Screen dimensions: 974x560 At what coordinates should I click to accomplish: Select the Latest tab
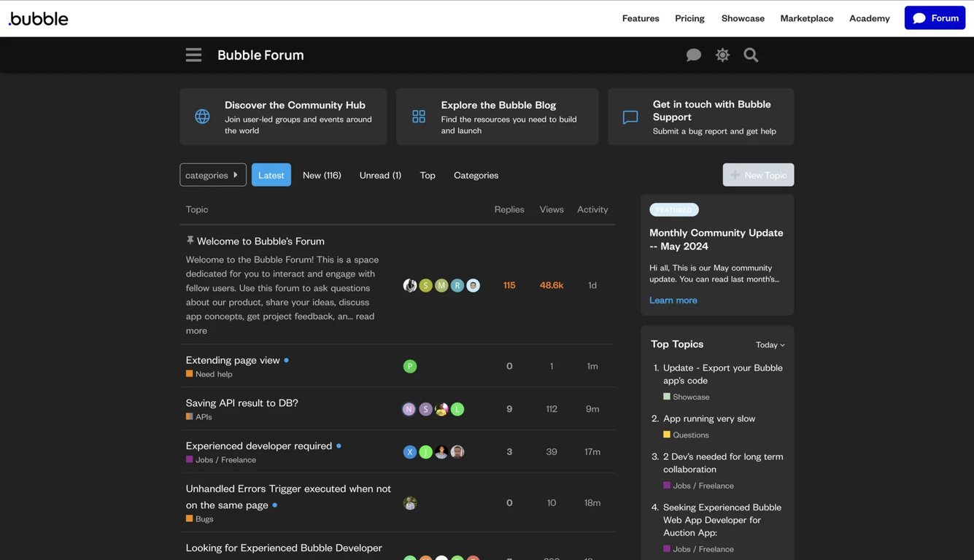click(x=271, y=175)
